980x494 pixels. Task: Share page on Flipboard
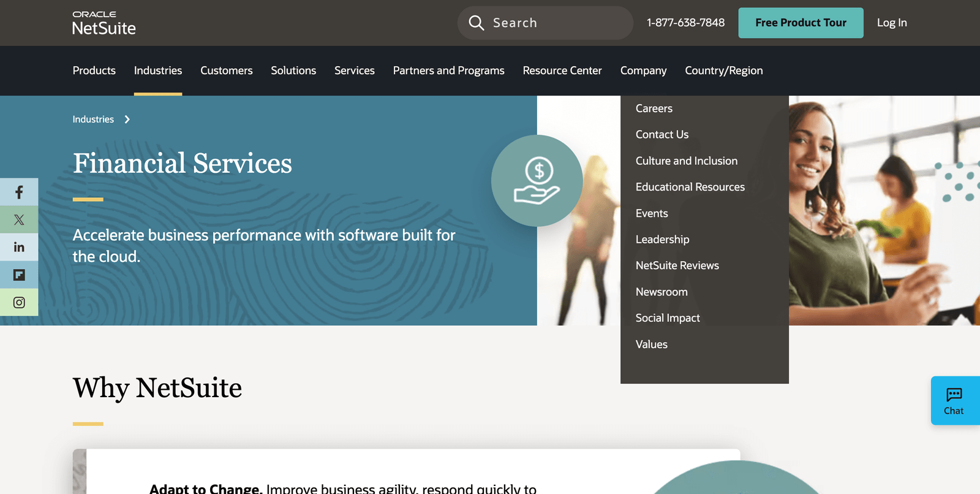19,275
